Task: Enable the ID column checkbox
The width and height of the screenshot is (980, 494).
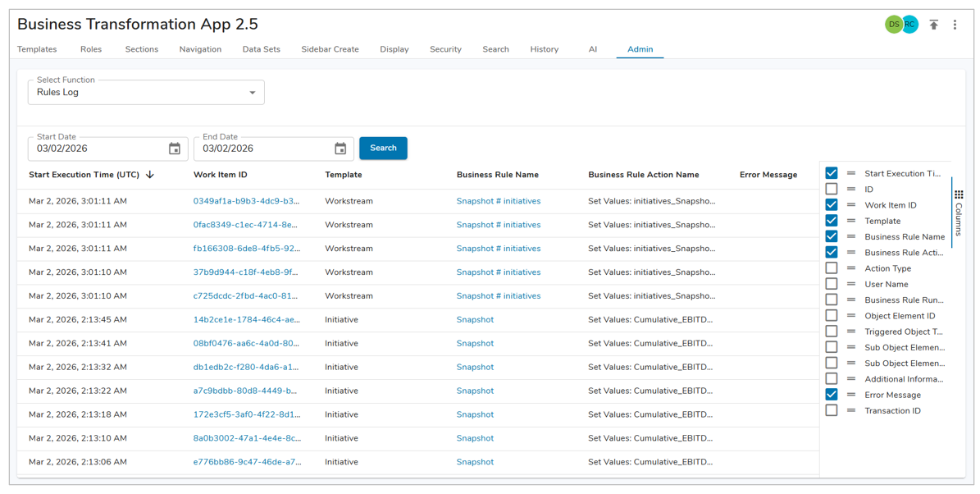Action: coord(832,190)
